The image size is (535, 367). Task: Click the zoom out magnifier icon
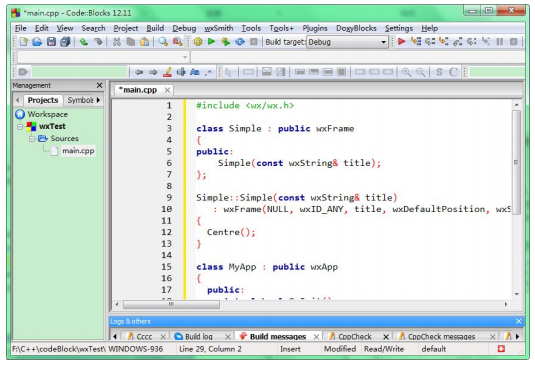point(420,72)
